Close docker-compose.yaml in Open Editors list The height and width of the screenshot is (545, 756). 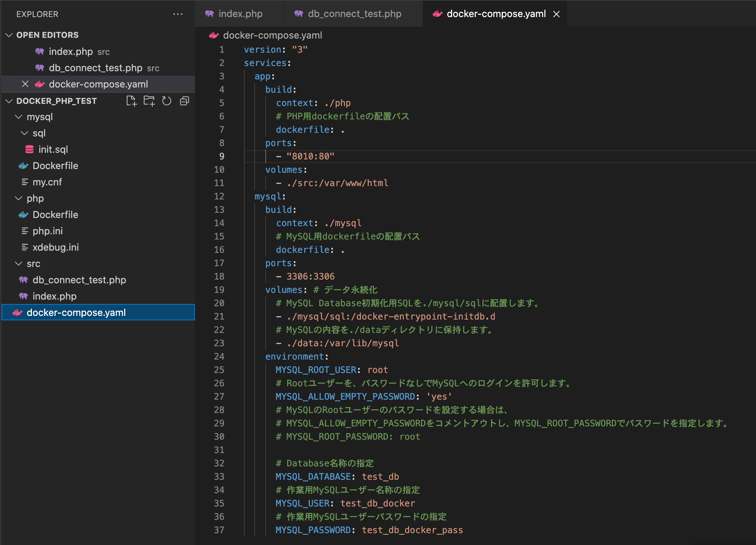pos(25,84)
